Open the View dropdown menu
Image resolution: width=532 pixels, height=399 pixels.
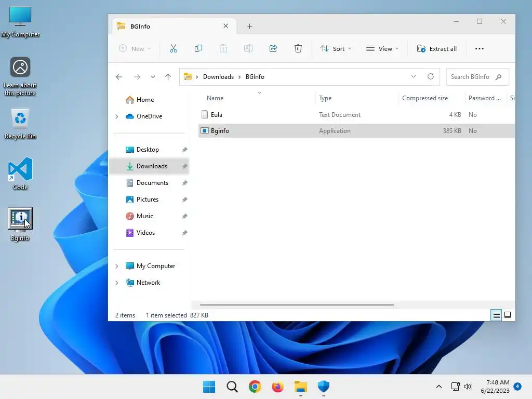(382, 48)
